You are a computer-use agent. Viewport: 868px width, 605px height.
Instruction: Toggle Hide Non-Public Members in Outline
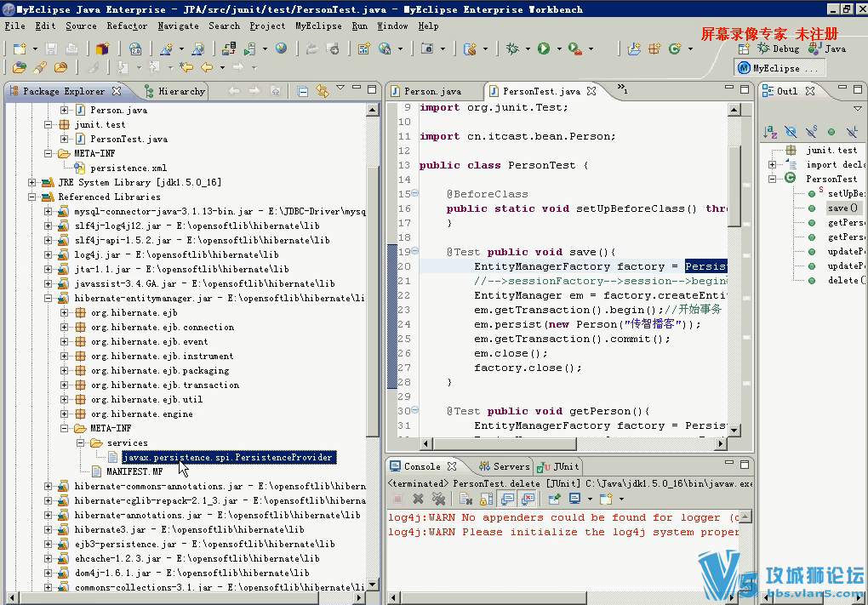831,132
